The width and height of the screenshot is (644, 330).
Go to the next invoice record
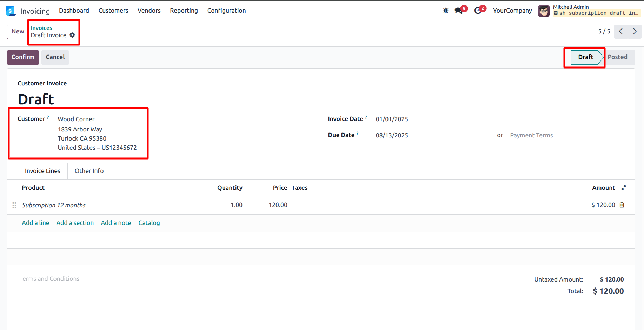[635, 31]
